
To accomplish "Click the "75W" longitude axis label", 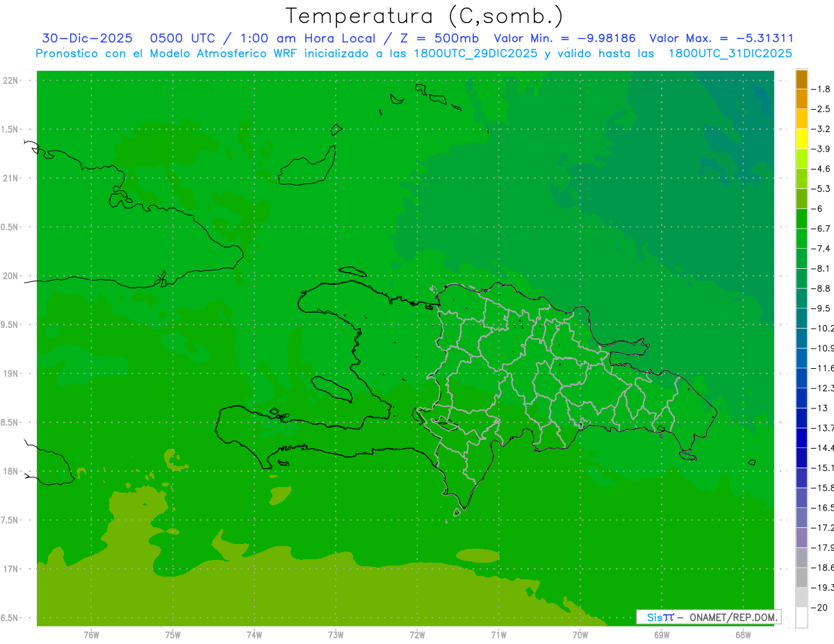I will pyautogui.click(x=172, y=635).
